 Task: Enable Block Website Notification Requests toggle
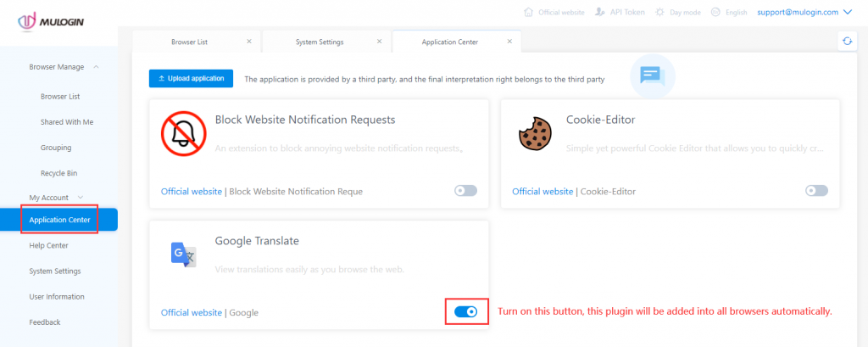(x=465, y=191)
